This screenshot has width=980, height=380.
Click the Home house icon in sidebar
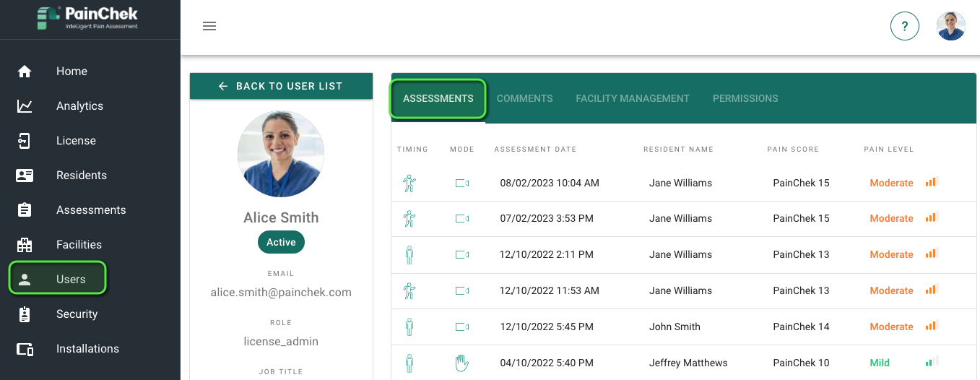pyautogui.click(x=25, y=72)
